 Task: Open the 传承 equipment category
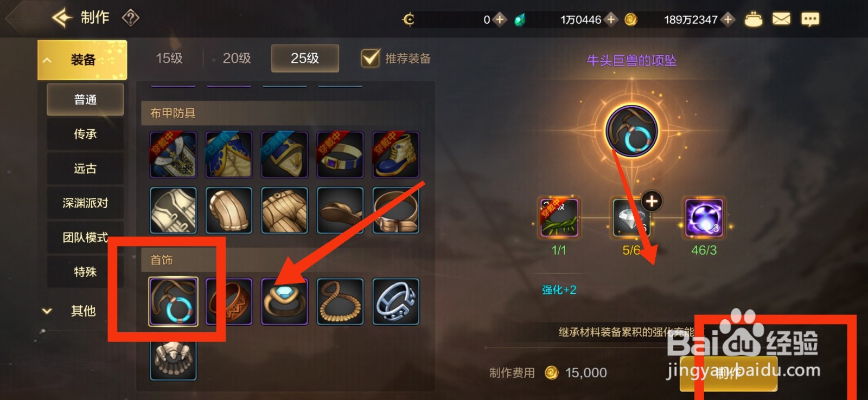click(85, 134)
